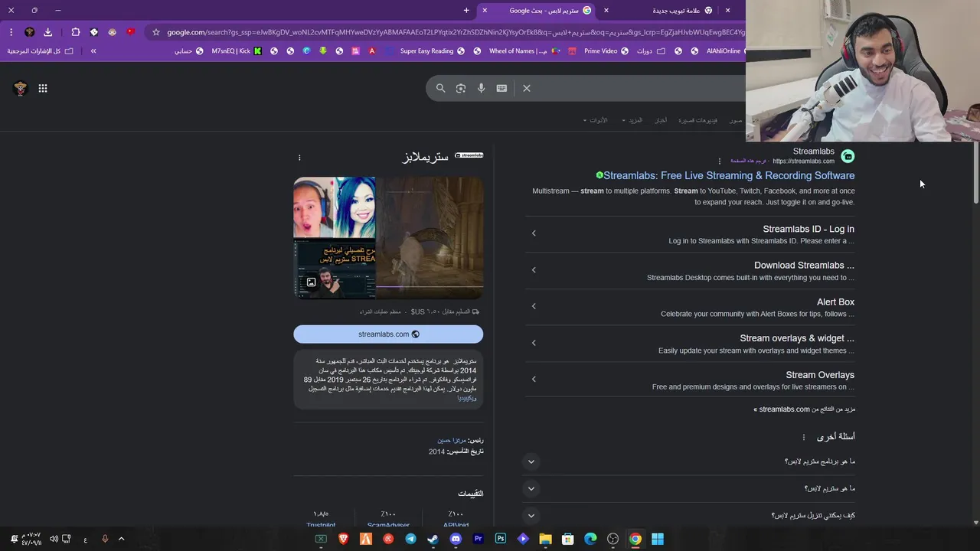Expand the hidden bookmarks chevron
Viewport: 980px width, 551px height.
pyautogui.click(x=93, y=51)
